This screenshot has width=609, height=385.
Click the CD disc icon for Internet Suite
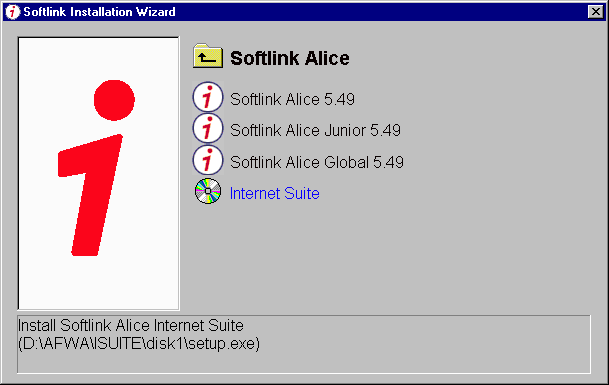point(208,191)
